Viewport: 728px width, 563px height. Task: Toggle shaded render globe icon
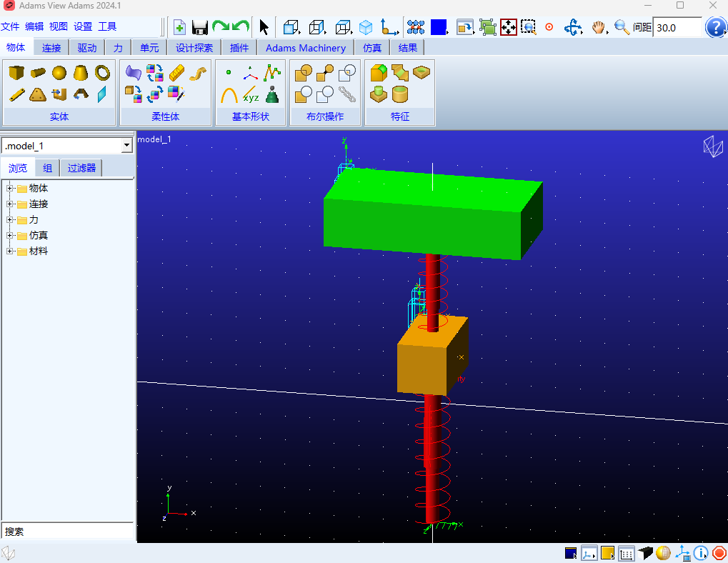663,553
